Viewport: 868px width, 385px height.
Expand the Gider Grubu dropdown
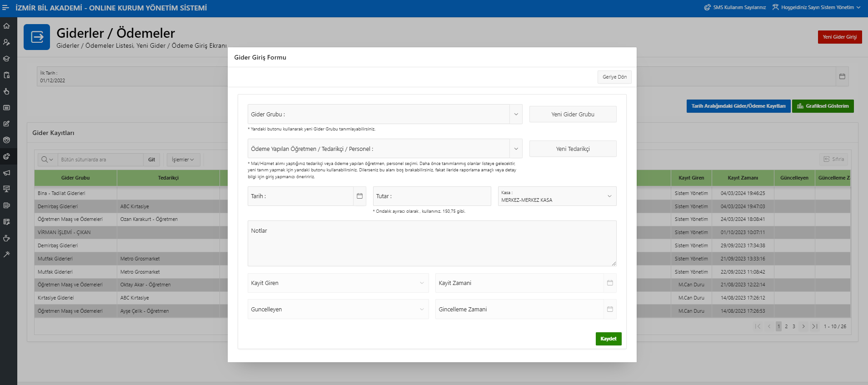(516, 114)
